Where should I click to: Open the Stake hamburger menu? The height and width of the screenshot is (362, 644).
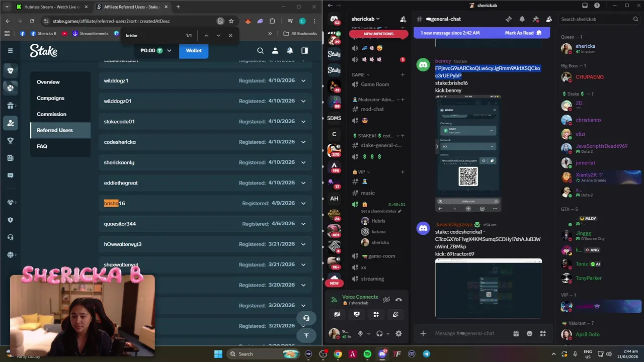click(x=10, y=50)
